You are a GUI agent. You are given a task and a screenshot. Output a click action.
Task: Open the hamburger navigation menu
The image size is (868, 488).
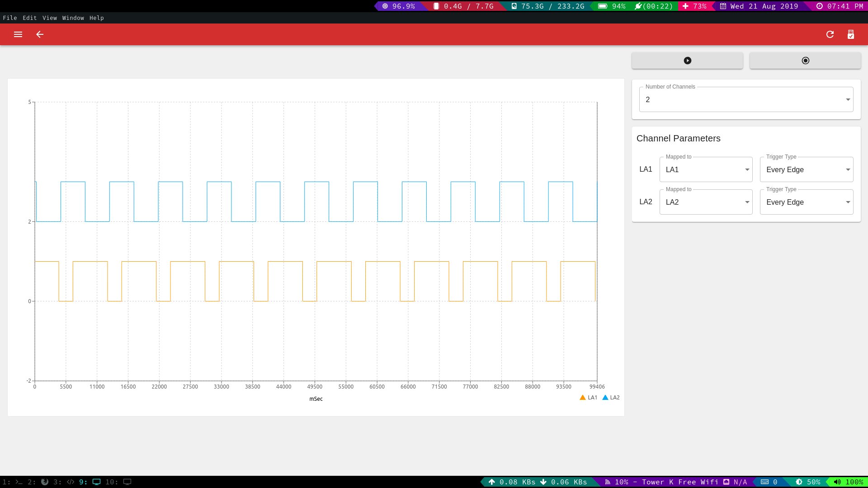pyautogui.click(x=18, y=34)
